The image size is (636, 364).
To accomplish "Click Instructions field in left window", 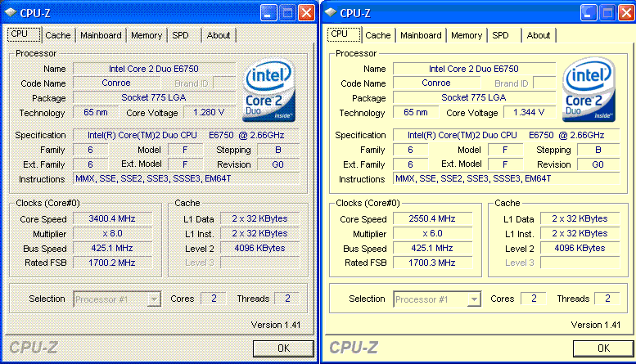I will 186,179.
